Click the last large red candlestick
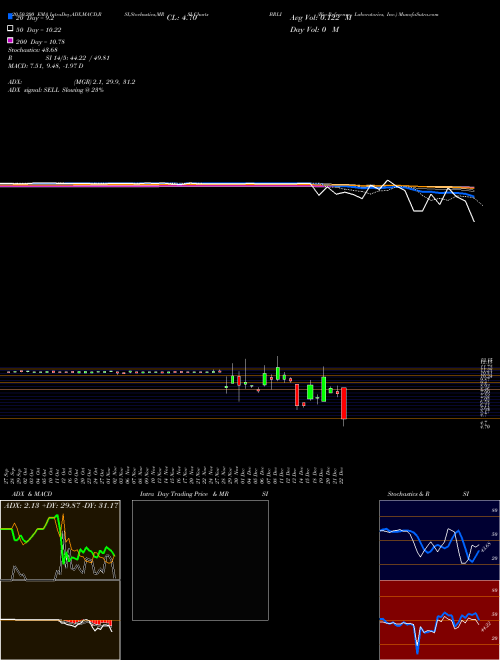The height and width of the screenshot is (660, 500). [x=344, y=403]
